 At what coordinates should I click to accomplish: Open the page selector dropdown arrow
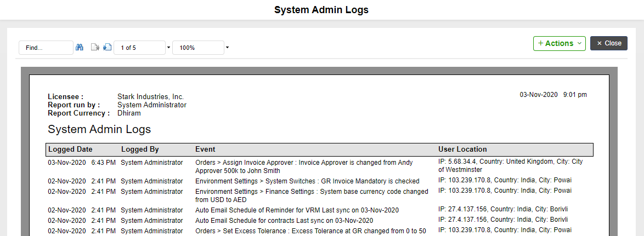[x=168, y=48]
